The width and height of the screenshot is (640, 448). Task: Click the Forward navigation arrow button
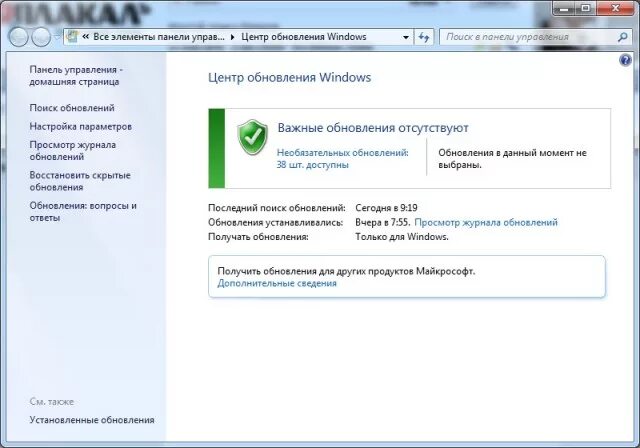coord(41,38)
